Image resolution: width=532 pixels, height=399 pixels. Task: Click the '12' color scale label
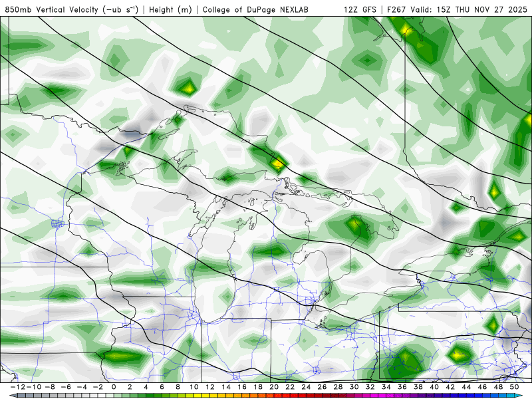coord(210,387)
